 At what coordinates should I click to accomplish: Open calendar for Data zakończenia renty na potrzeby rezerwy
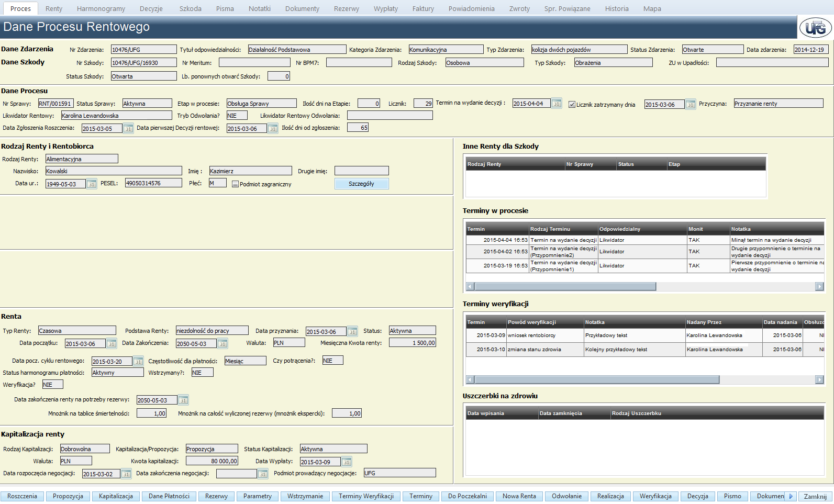point(183,400)
